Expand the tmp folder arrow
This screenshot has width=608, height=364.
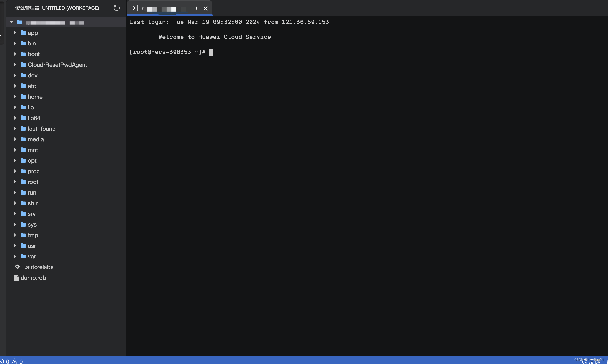pos(15,235)
